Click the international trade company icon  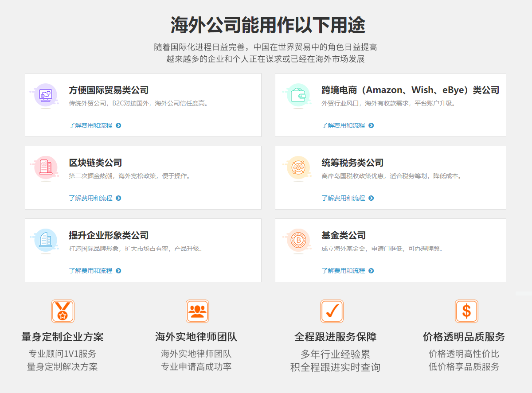pos(46,95)
